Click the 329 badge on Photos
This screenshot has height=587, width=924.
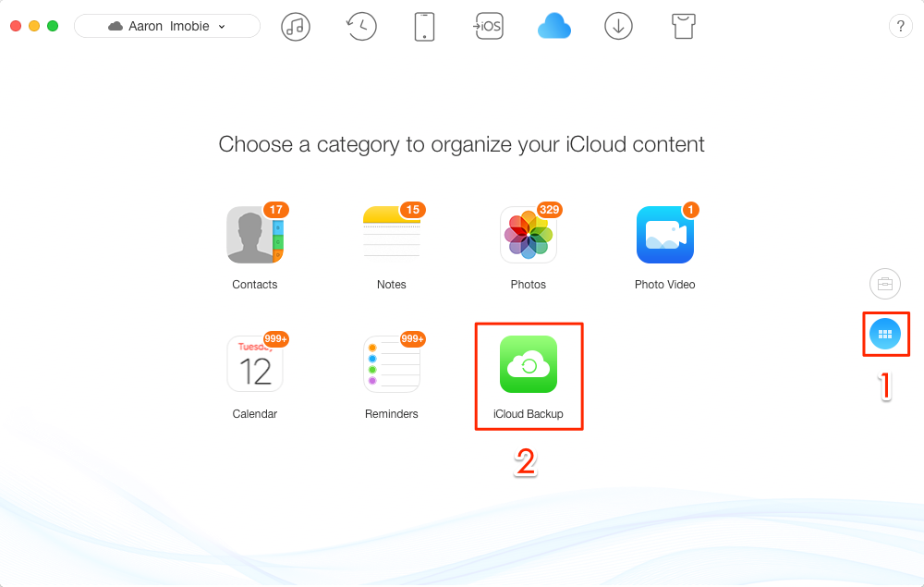pos(549,210)
